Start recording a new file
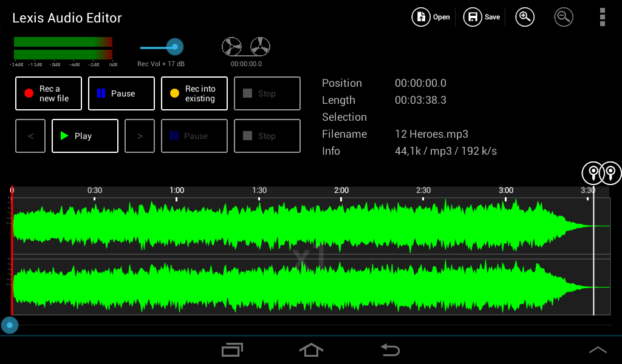The image size is (622, 364). (49, 93)
